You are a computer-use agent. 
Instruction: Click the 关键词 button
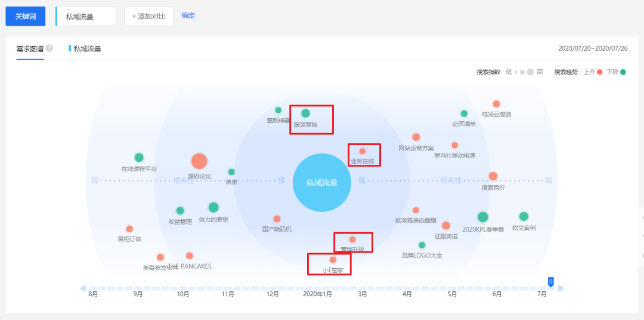pos(26,16)
